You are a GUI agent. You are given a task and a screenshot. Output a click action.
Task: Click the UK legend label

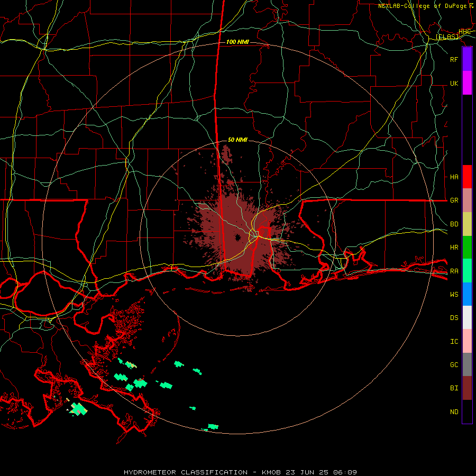[454, 83]
